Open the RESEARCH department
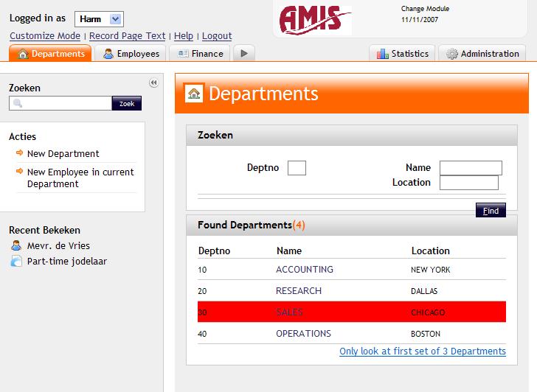This screenshot has width=537, height=392. tap(299, 291)
